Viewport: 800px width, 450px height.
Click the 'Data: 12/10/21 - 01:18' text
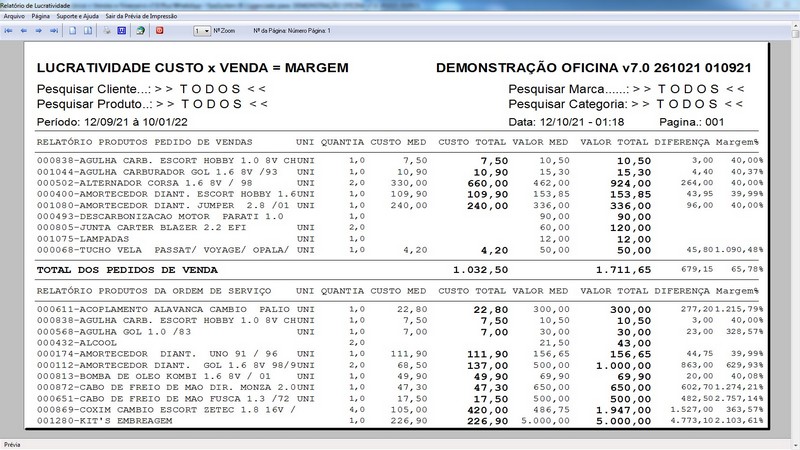pyautogui.click(x=566, y=122)
